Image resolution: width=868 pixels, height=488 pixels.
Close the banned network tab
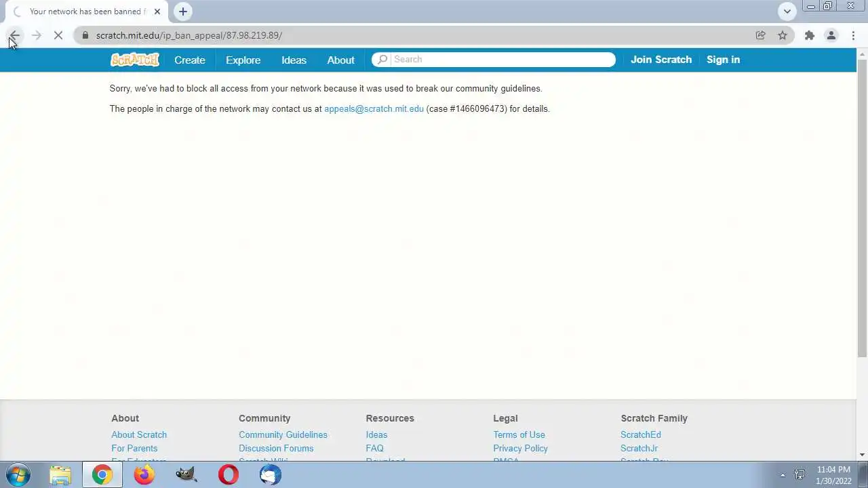click(x=157, y=12)
